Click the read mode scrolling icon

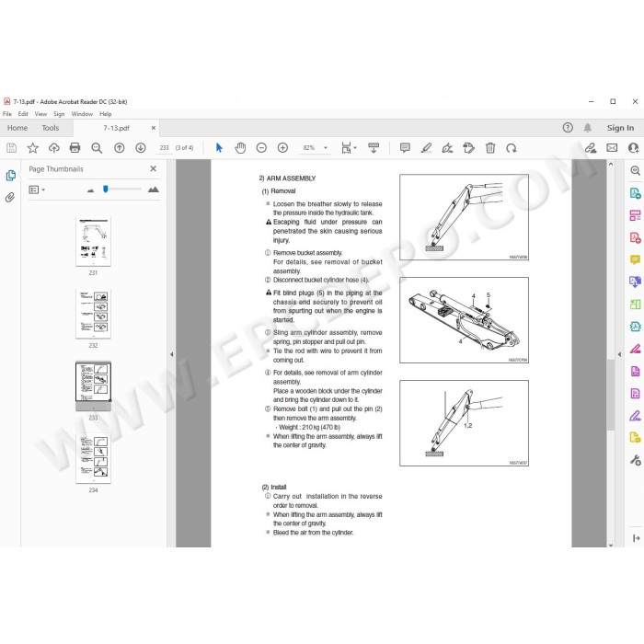pyautogui.click(x=374, y=148)
